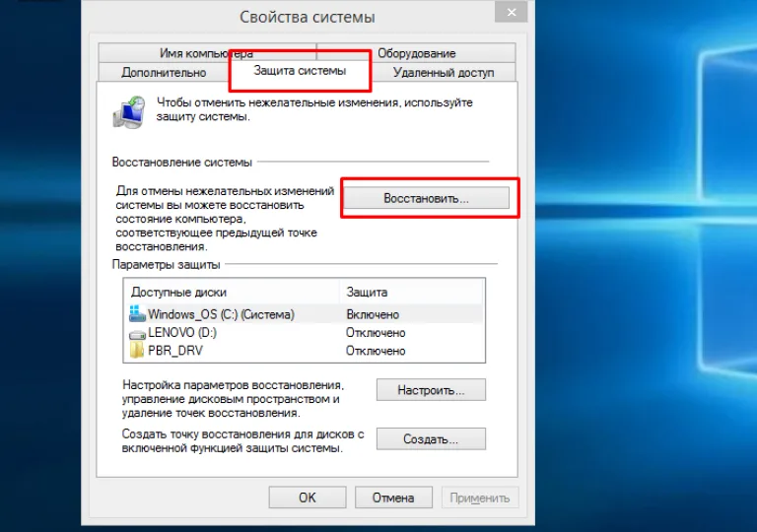Select the Защита системы tab
The image size is (757, 532).
(300, 71)
